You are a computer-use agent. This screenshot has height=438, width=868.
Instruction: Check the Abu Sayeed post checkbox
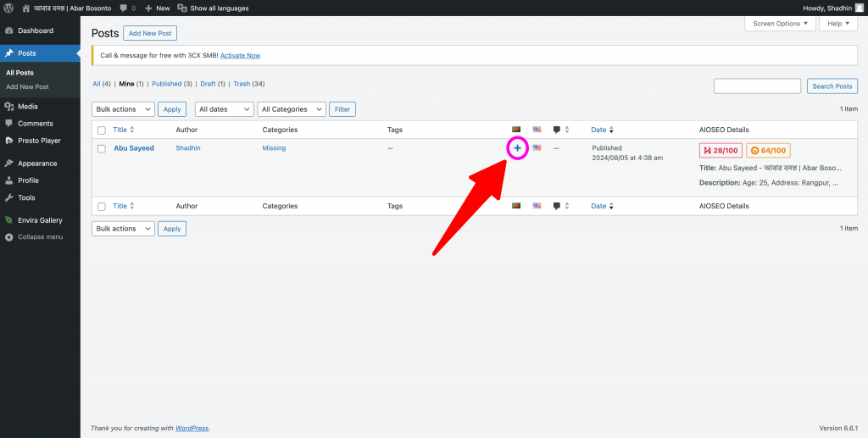(x=102, y=148)
